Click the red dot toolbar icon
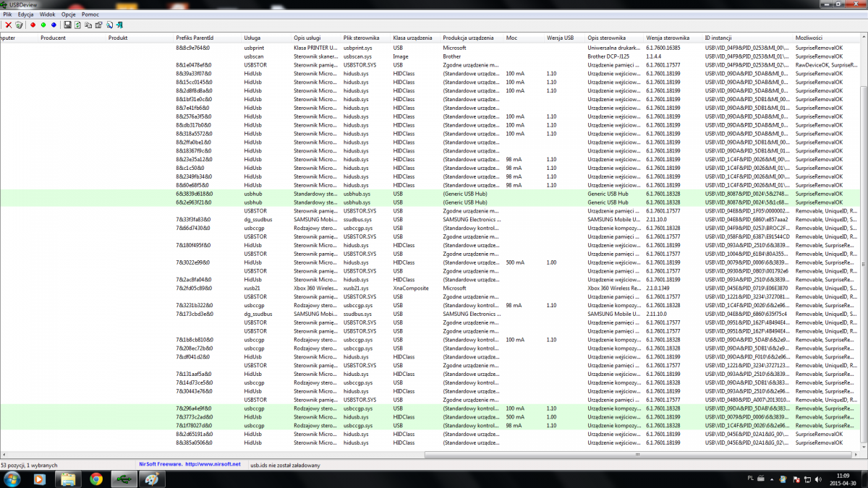Screen dimensions: 868x488 click(x=33, y=25)
